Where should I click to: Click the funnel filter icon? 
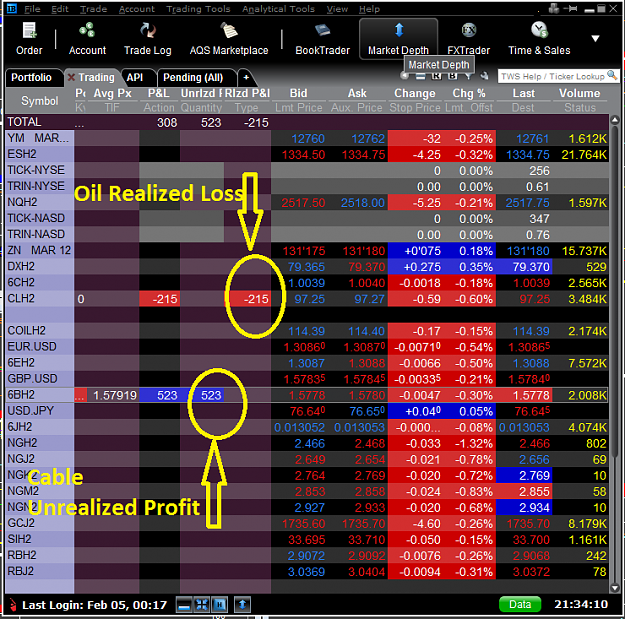tap(468, 76)
